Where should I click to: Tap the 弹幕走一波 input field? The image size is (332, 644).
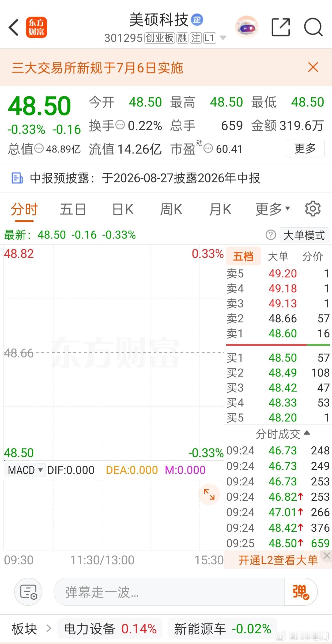pos(169,592)
